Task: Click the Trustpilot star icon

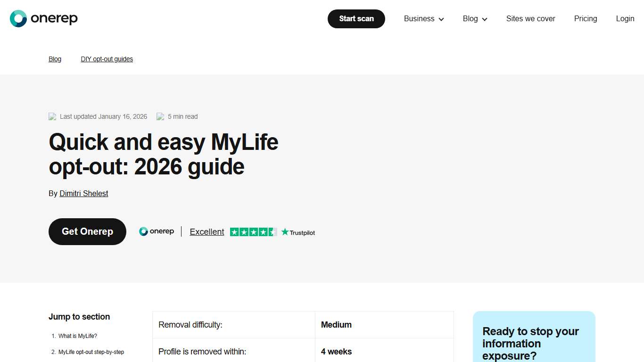Action: click(285, 231)
